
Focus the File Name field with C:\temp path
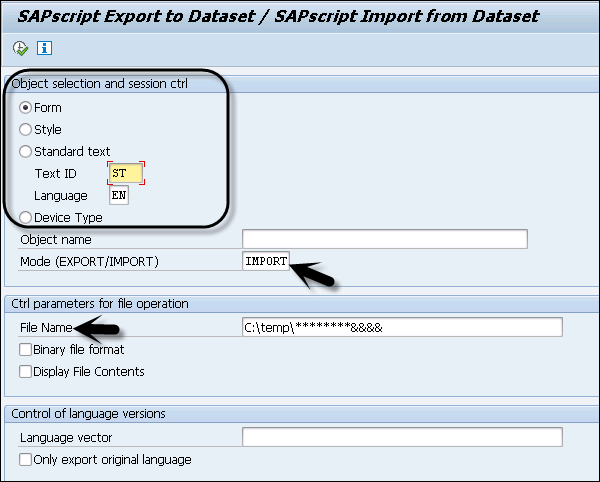(x=402, y=327)
